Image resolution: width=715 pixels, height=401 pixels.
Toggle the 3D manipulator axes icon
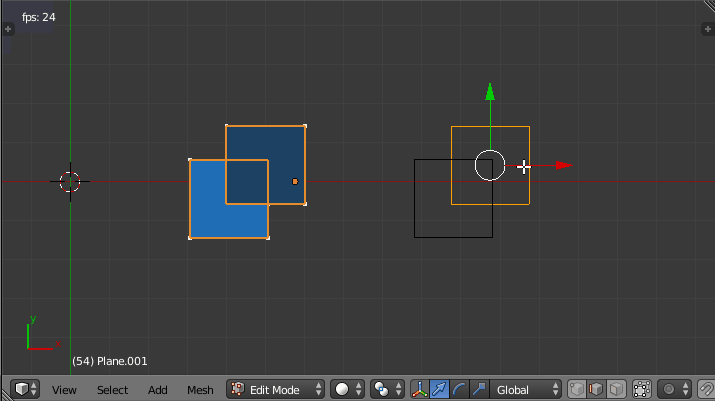pos(420,389)
